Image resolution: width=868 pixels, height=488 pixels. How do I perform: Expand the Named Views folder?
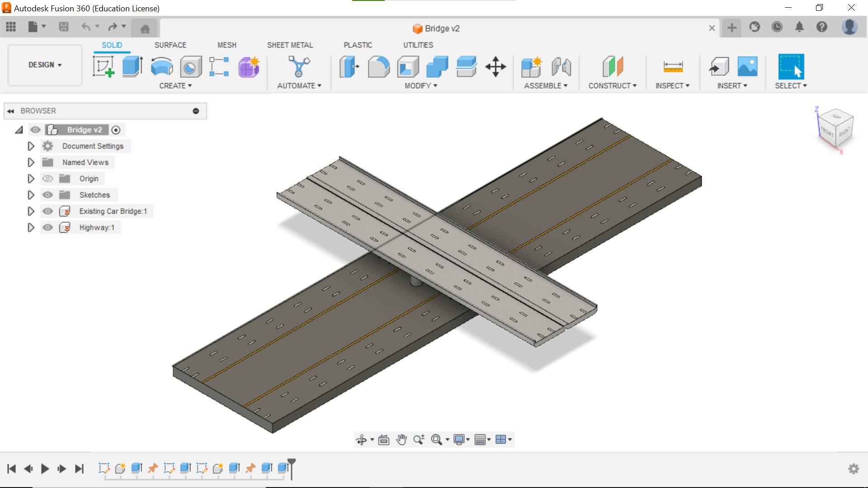tap(31, 162)
